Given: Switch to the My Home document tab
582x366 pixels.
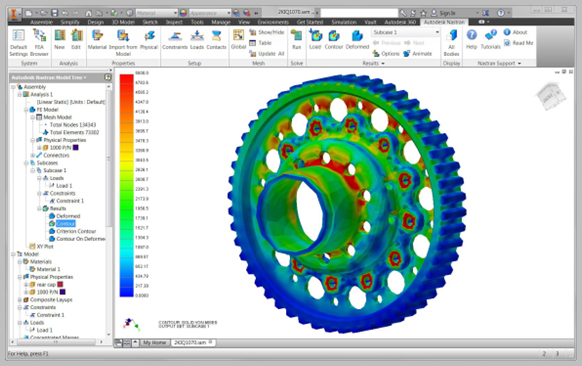Looking at the screenshot, I should click(154, 343).
